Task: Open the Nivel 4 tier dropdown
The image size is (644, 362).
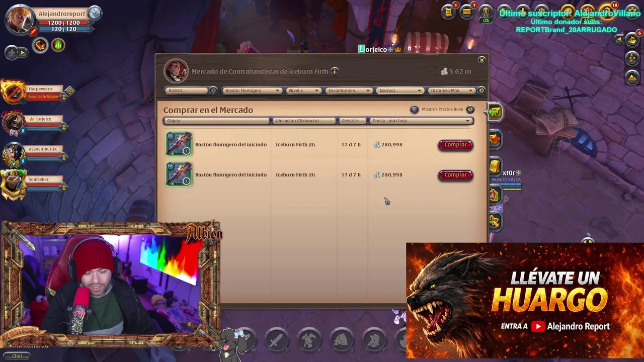Action: click(x=303, y=90)
